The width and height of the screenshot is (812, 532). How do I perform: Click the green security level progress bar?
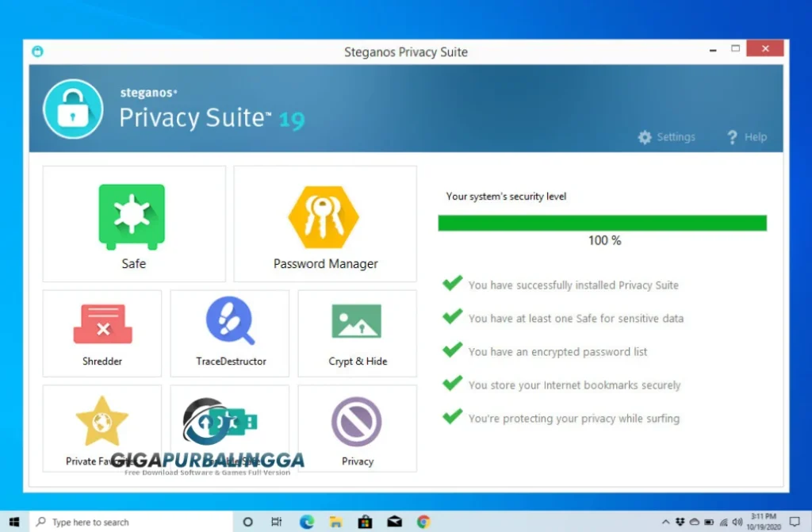click(x=601, y=221)
